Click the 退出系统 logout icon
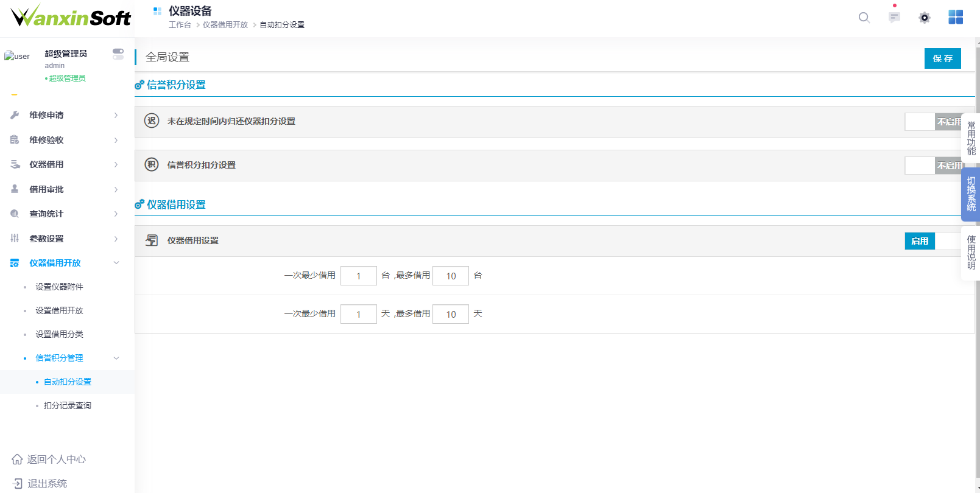The width and height of the screenshot is (980, 493). (17, 483)
